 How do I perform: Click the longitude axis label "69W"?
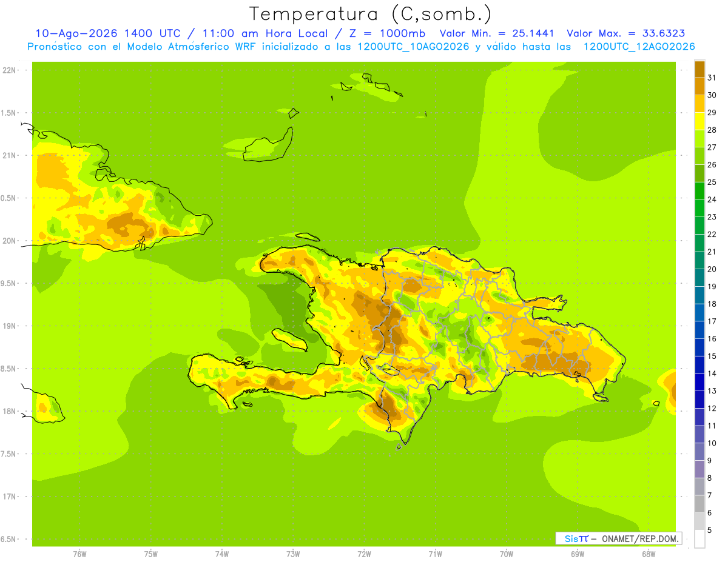578,554
